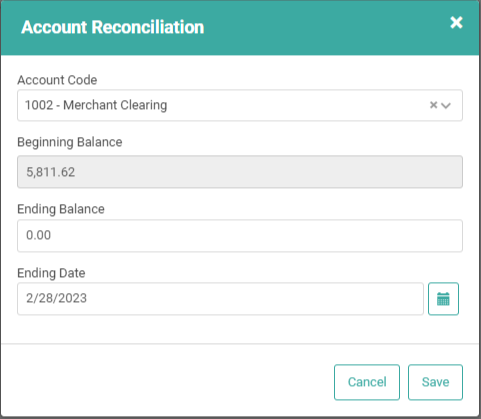Open the calendar date picker
The height and width of the screenshot is (419, 481).
[x=443, y=299]
